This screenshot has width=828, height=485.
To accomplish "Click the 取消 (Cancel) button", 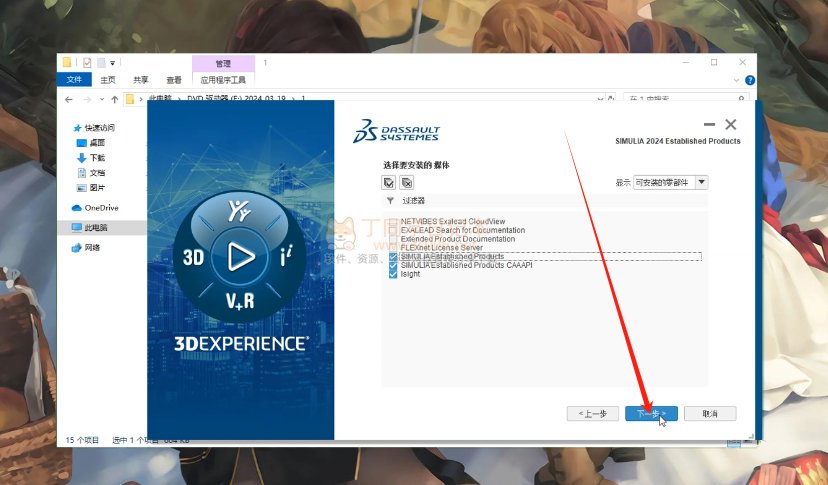I will (x=709, y=413).
